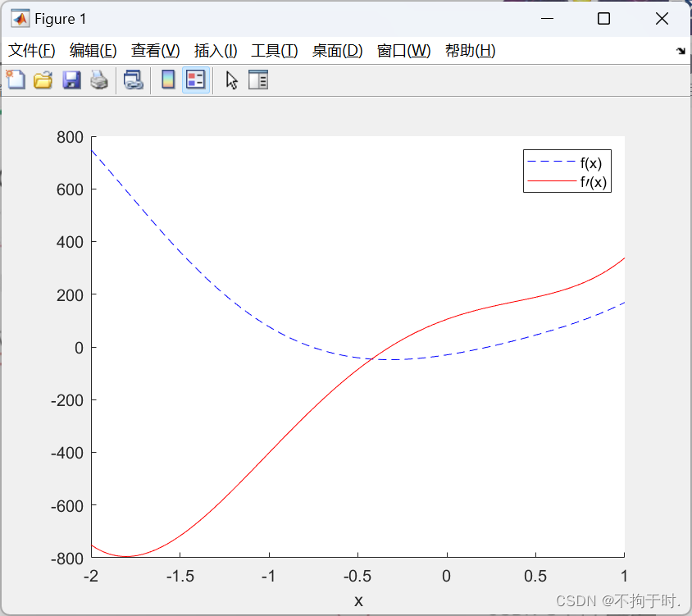Open the 工具(T) menu
The image size is (692, 616).
275,50
